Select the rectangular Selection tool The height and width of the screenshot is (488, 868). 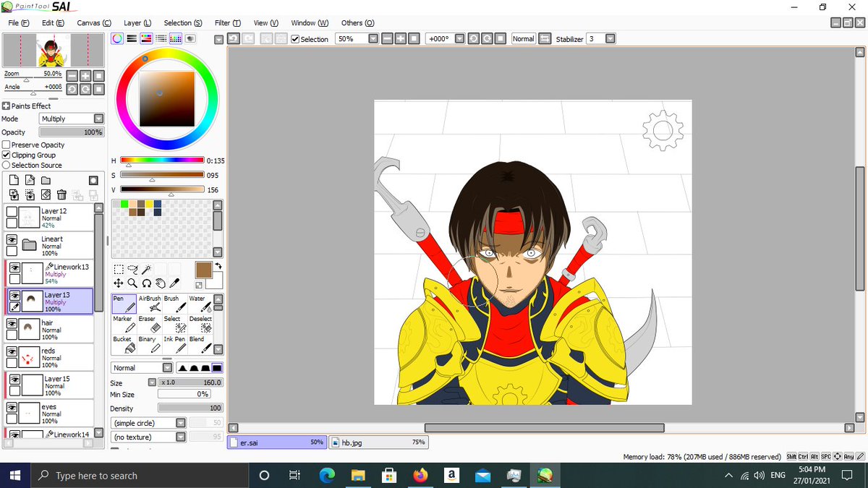pyautogui.click(x=119, y=270)
